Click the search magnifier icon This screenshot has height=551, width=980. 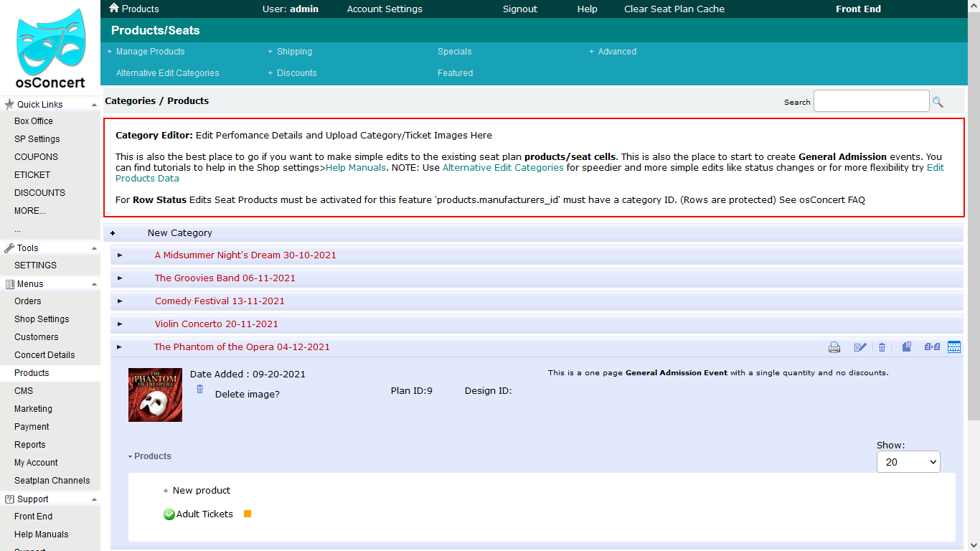click(x=938, y=103)
